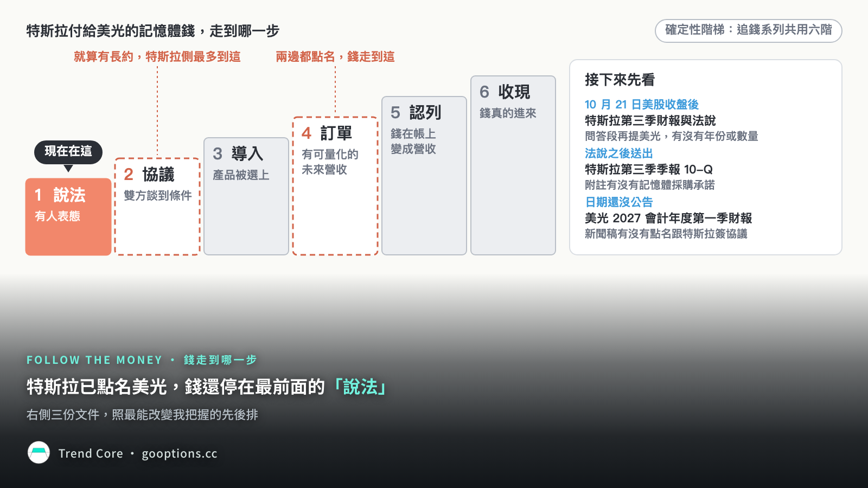Click the annotation "兩邊都點名，錢走到這"
The height and width of the screenshot is (488, 868).
[x=335, y=57]
